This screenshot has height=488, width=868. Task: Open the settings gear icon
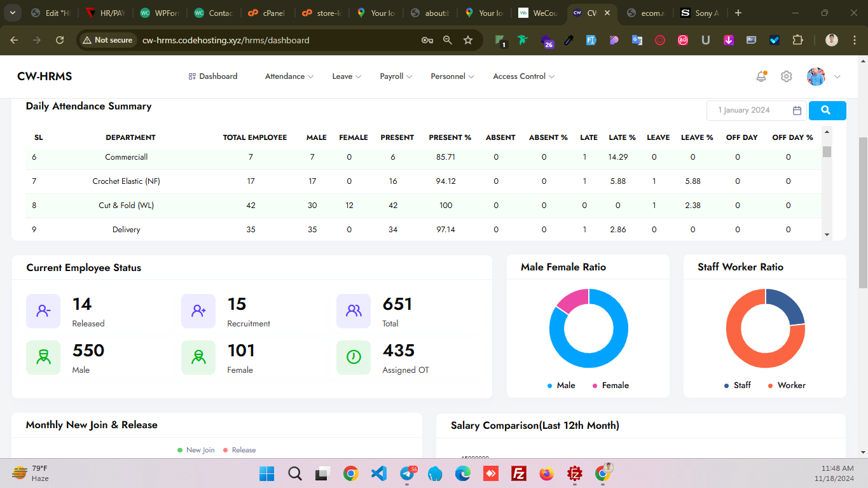pyautogui.click(x=787, y=76)
